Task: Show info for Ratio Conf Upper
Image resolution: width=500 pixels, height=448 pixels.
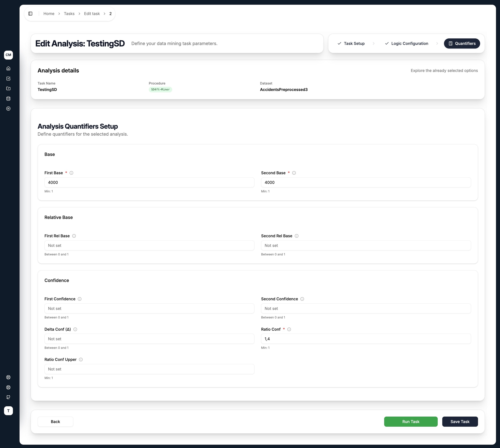Action: tap(81, 359)
